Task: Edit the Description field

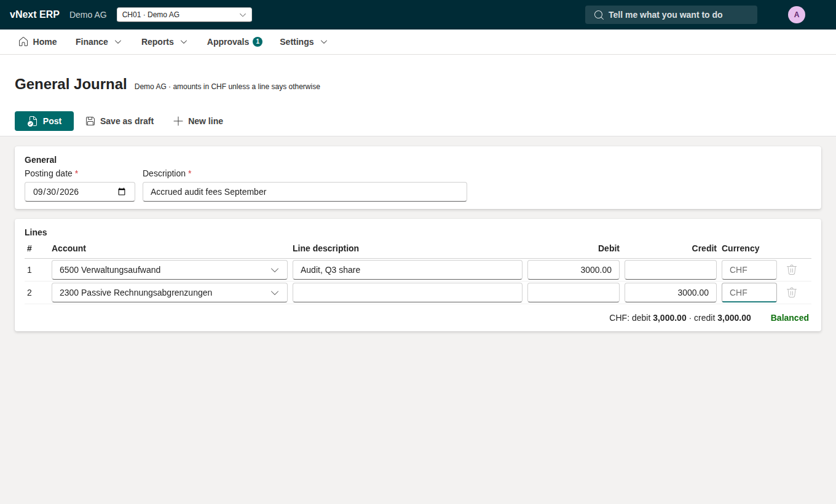Action: [x=305, y=192]
